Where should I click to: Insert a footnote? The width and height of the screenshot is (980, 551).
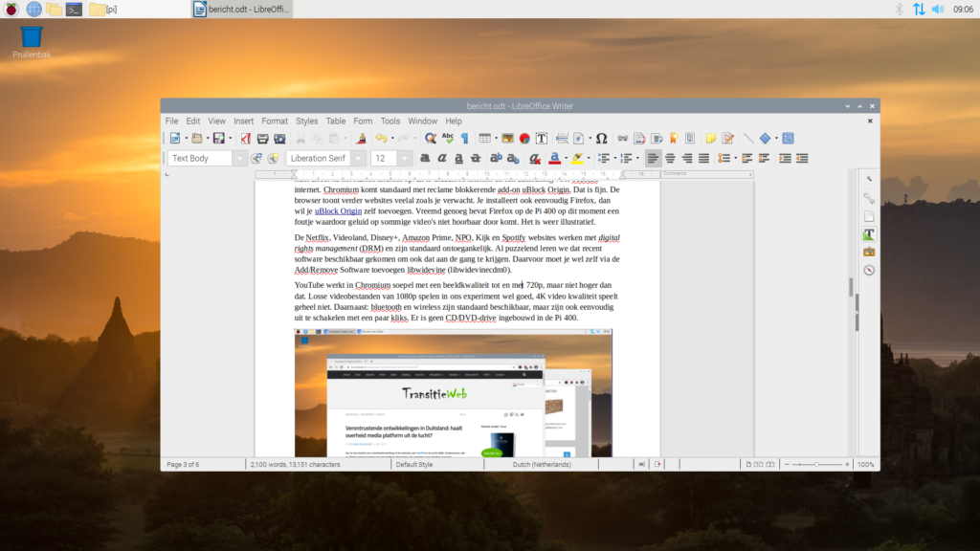click(x=639, y=138)
